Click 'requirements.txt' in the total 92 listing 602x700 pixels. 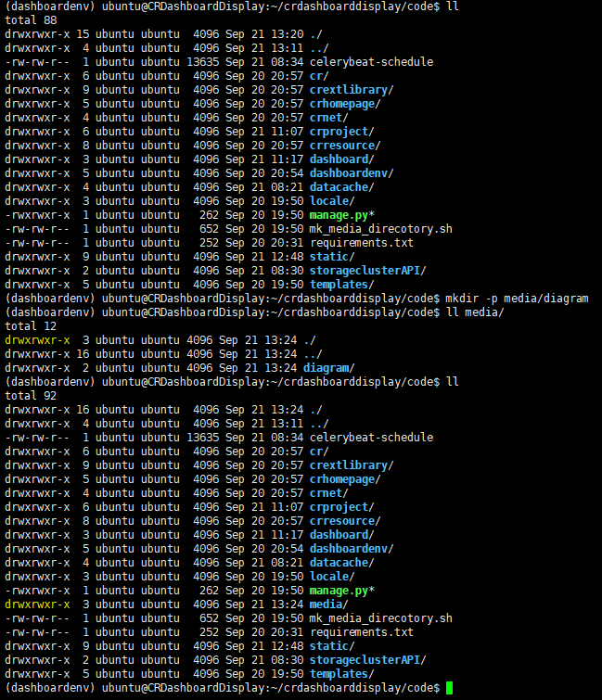(x=361, y=632)
